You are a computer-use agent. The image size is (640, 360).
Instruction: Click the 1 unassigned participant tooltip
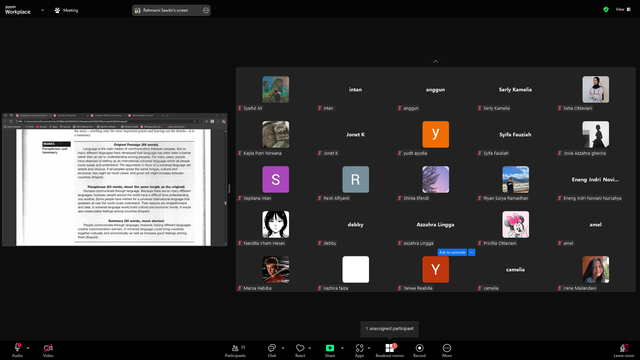pos(389,329)
